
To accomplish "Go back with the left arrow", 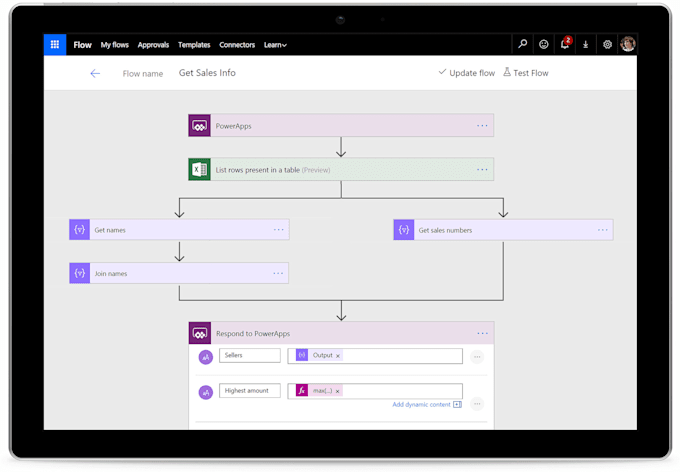I will 95,73.
